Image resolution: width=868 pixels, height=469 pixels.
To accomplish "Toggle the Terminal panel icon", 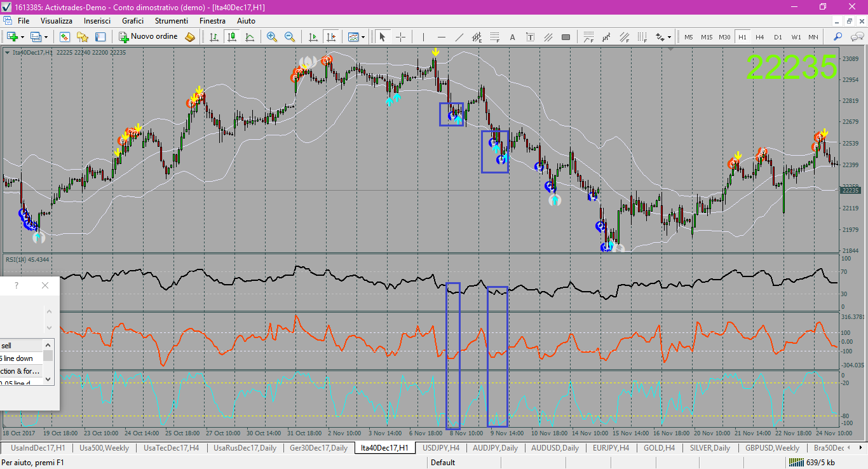I will pos(100,37).
